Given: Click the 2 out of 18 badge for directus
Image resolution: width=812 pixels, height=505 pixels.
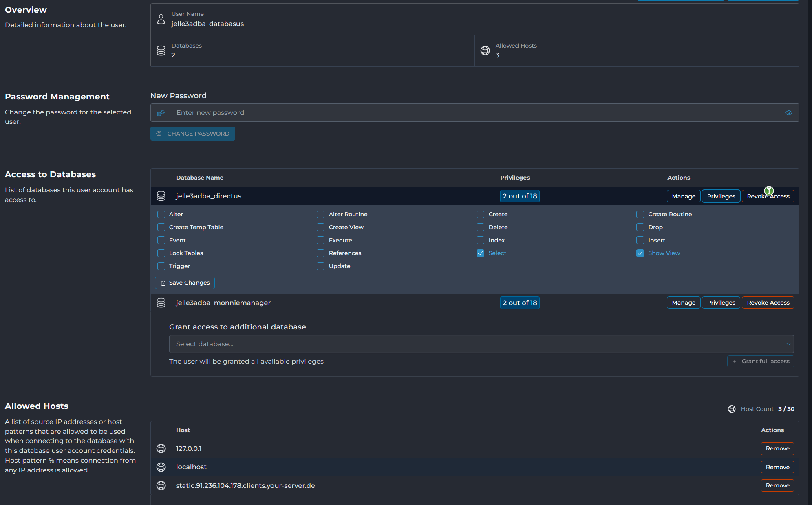Looking at the screenshot, I should coord(520,196).
